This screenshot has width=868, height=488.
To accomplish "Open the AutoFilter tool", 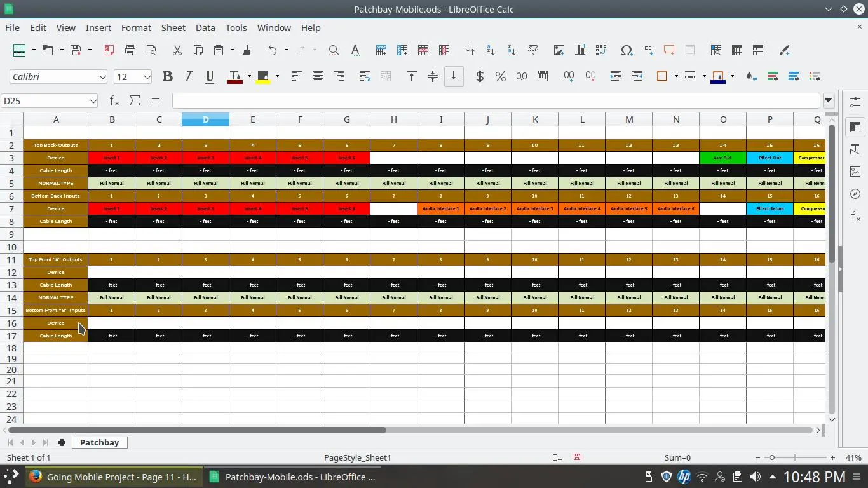I will (532, 50).
